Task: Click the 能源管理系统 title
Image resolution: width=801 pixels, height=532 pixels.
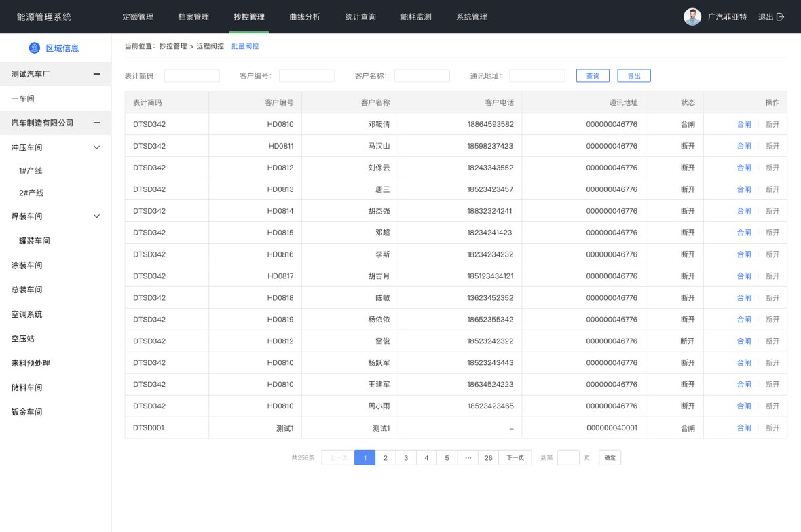Action: click(x=44, y=17)
